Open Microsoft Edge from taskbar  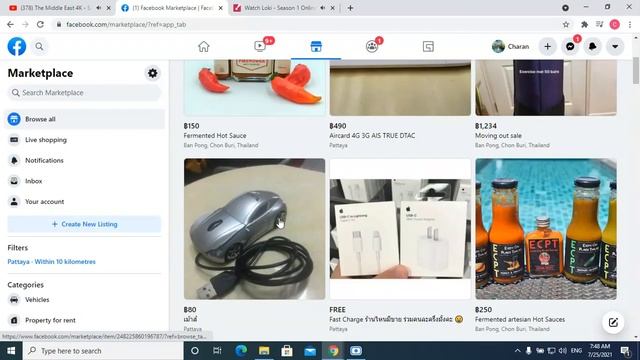click(241, 351)
